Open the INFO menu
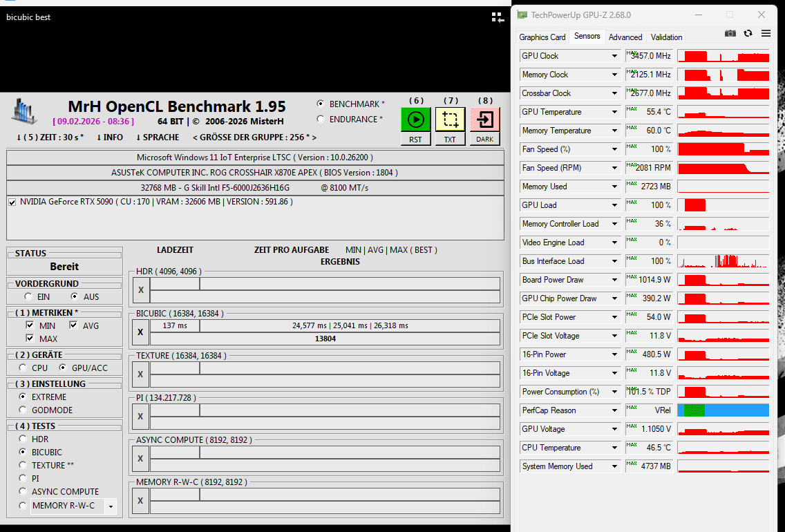 (x=110, y=137)
